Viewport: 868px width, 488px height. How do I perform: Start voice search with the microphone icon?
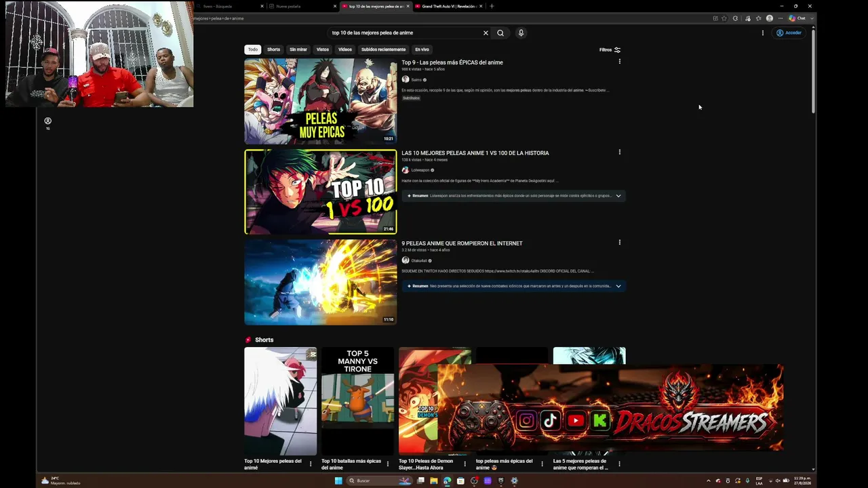(521, 33)
